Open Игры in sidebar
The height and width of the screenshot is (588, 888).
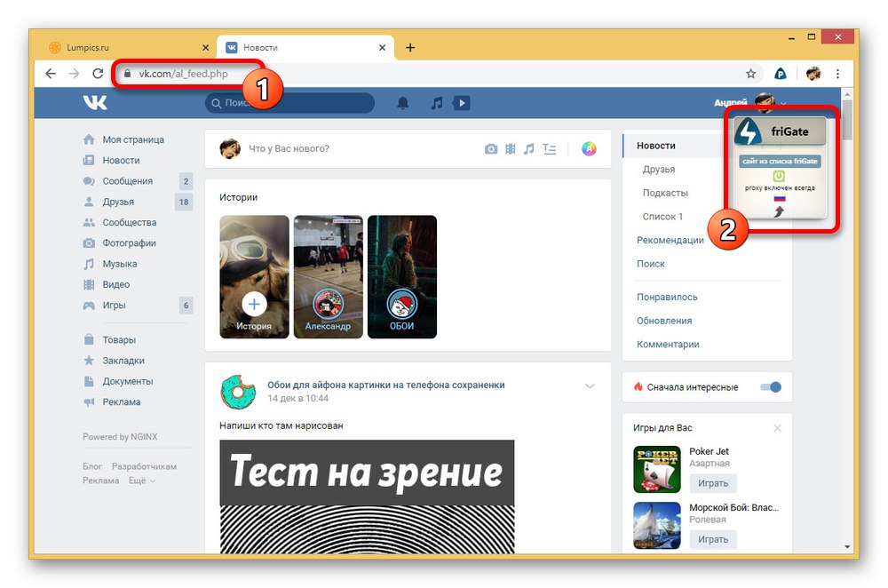[114, 306]
